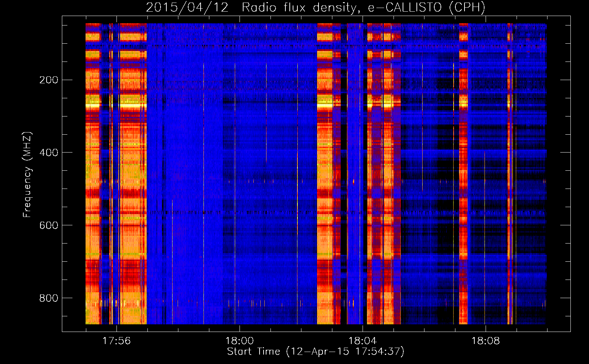
Task: Select the 'Frequency (MHZ)' y-axis label
Action: pyautogui.click(x=27, y=175)
